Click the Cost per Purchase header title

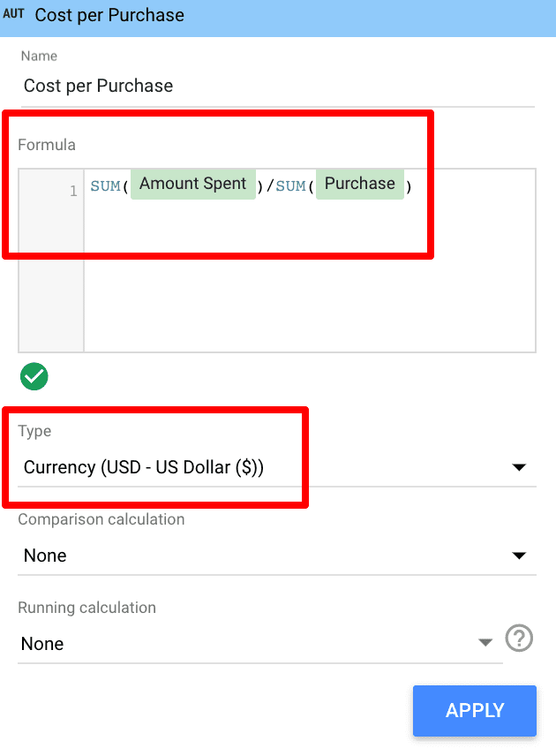[x=109, y=16]
